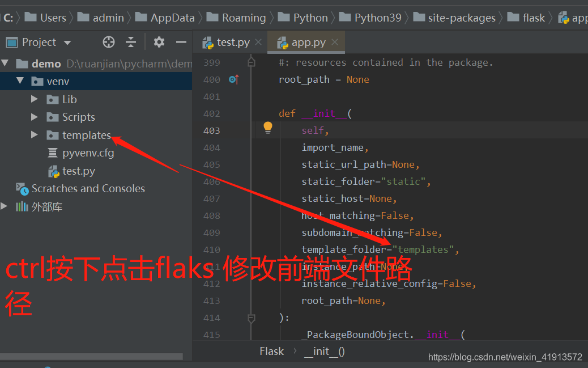Click the "templates" string on line 410
Screen dimensions: 588x368
pyautogui.click(x=423, y=249)
